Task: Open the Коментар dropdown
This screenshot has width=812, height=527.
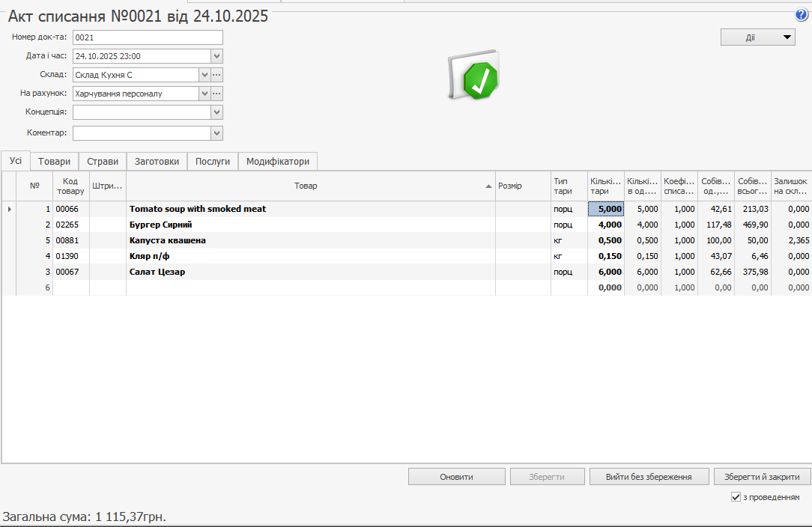Action: point(217,133)
